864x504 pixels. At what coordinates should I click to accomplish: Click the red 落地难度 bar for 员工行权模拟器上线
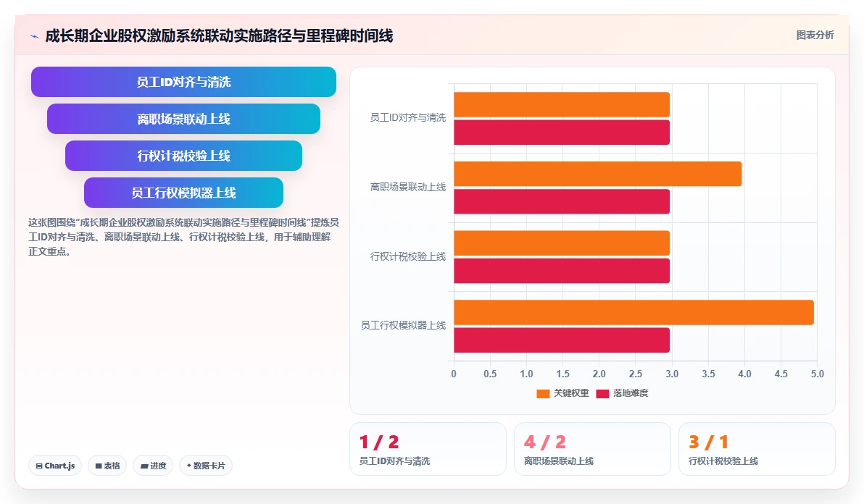point(562,340)
